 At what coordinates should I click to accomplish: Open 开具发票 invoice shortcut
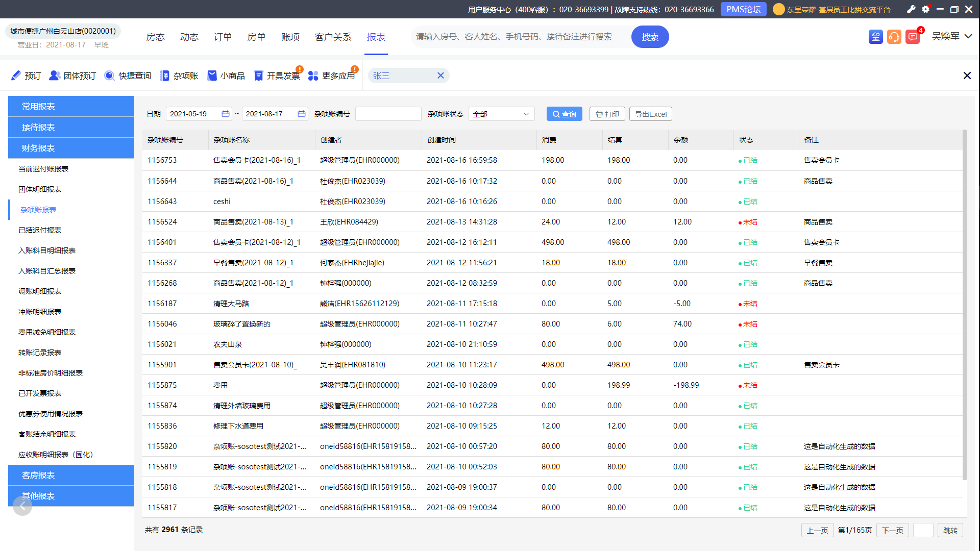click(277, 76)
